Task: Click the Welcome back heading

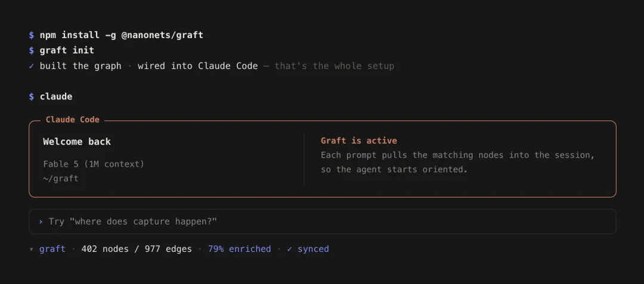Action: click(77, 142)
